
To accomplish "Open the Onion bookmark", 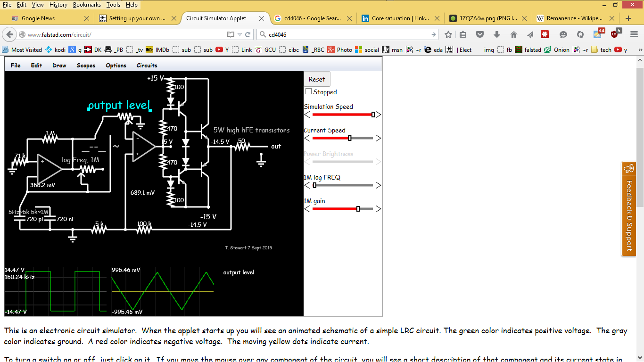I will click(557, 49).
